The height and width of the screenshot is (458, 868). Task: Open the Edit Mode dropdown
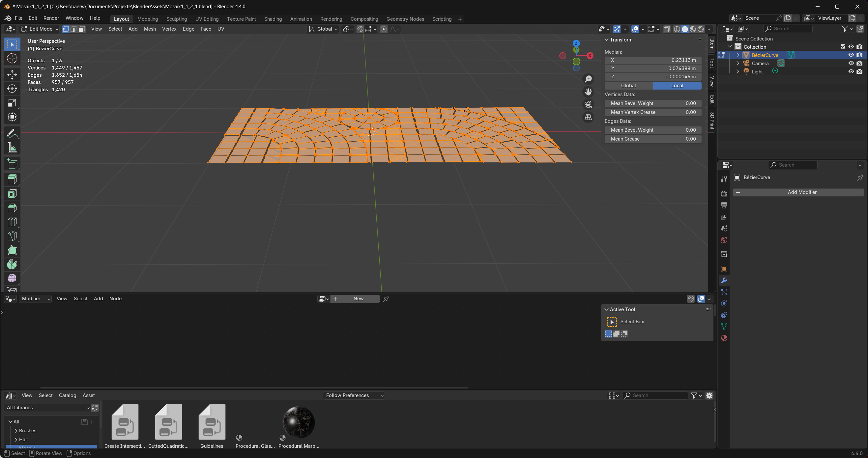[40, 29]
